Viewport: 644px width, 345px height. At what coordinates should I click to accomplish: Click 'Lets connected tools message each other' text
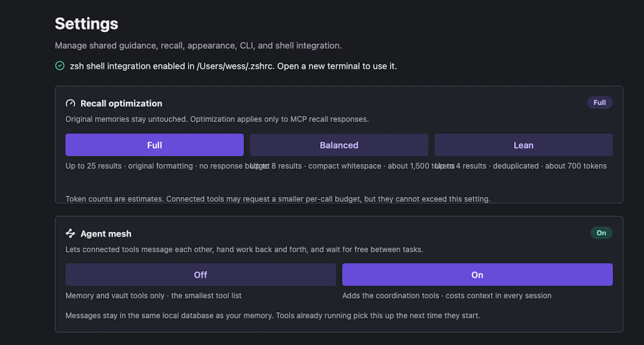pyautogui.click(x=244, y=250)
